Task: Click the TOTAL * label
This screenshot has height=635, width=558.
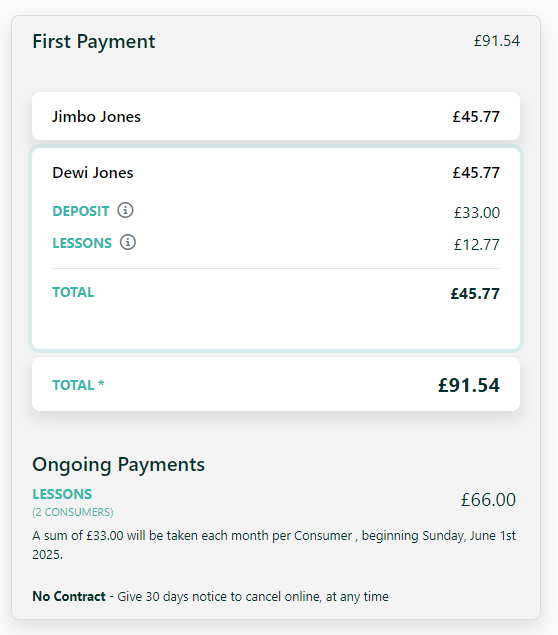Action: [x=78, y=385]
